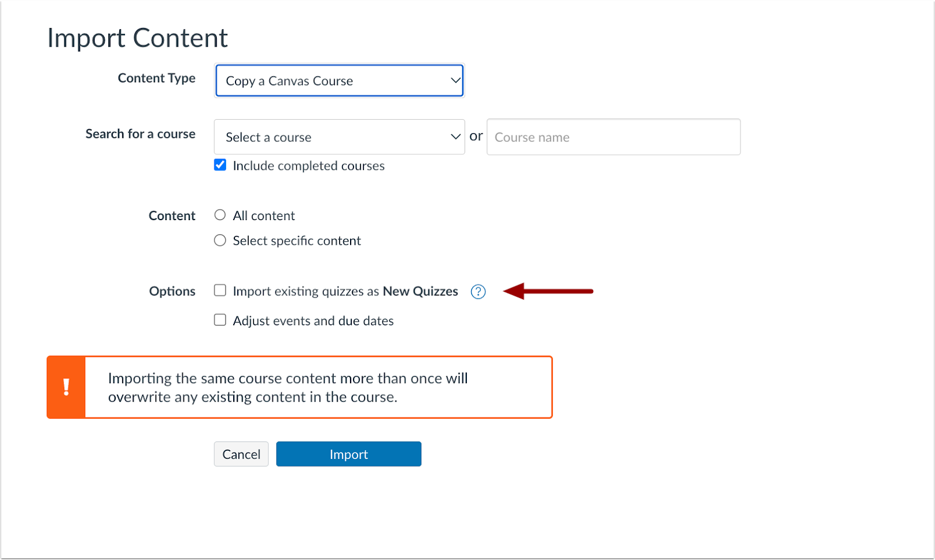Click the Cancel button
The height and width of the screenshot is (560, 935).
241,454
